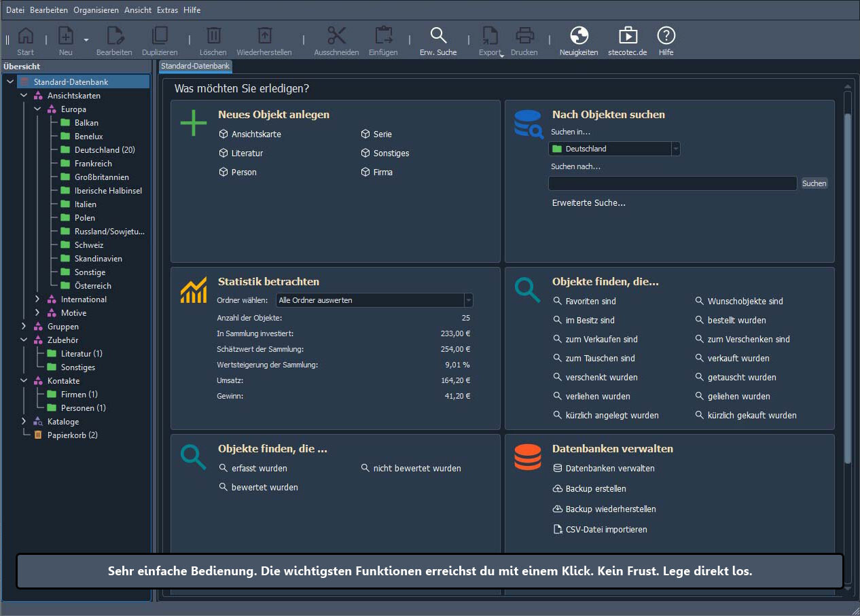Image resolution: width=860 pixels, height=616 pixels.
Task: Click the Drucken printer icon
Action: point(524,36)
